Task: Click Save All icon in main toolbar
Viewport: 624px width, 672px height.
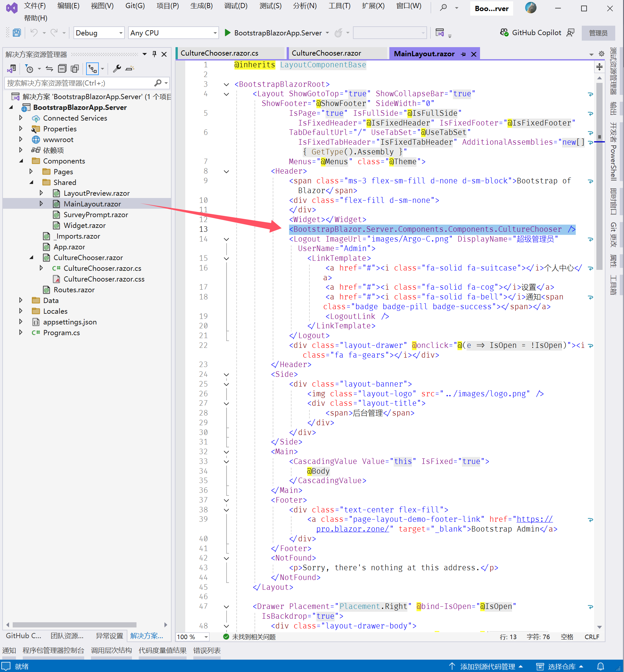Action: [17, 33]
